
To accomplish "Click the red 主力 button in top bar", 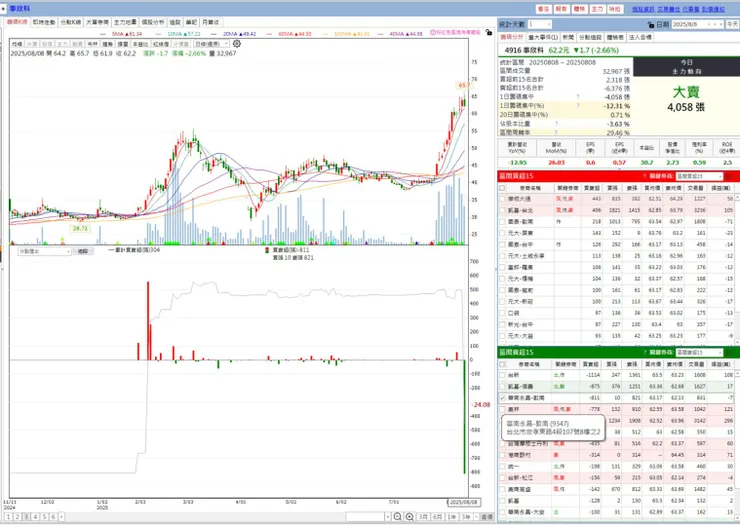I will click(x=597, y=9).
